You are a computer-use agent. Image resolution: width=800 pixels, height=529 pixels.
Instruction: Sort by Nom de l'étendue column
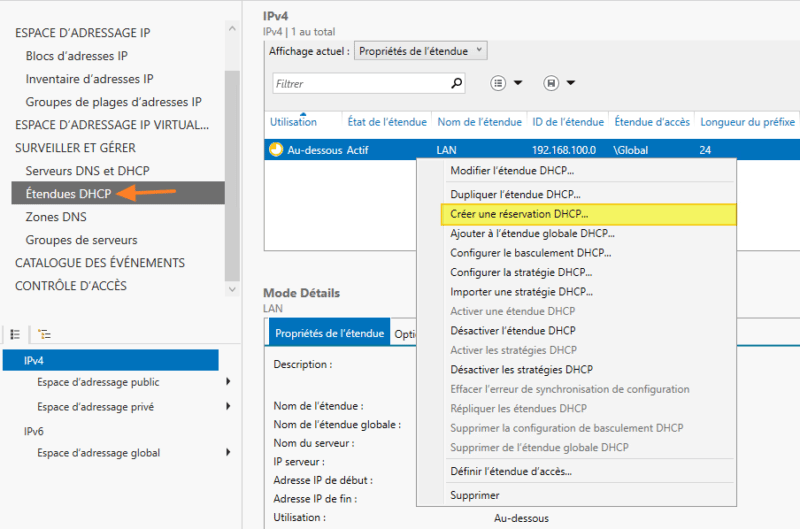tap(480, 122)
